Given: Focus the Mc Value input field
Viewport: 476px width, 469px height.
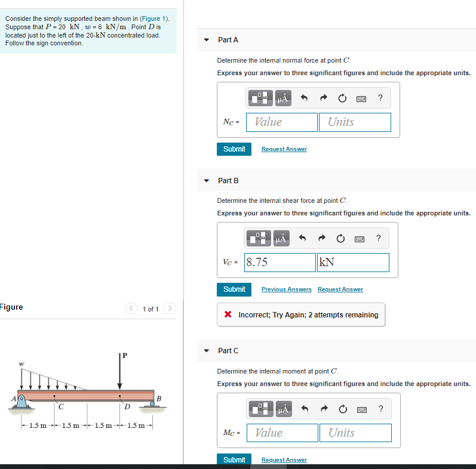Looking at the screenshot, I should [x=282, y=433].
